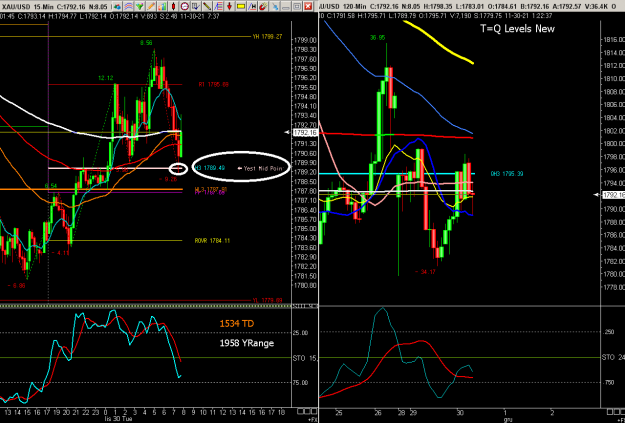Click the '- 4.11' red swing label
Screen dimensions: 625x423
click(x=61, y=253)
